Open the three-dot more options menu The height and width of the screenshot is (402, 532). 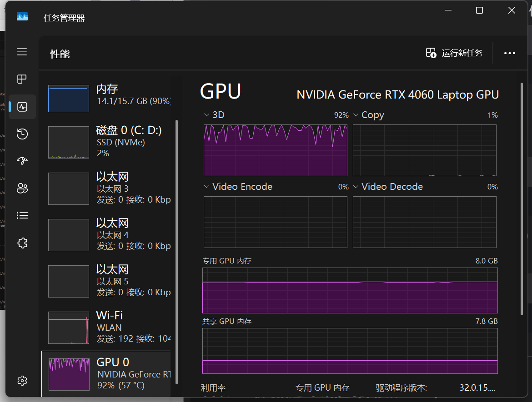click(510, 53)
